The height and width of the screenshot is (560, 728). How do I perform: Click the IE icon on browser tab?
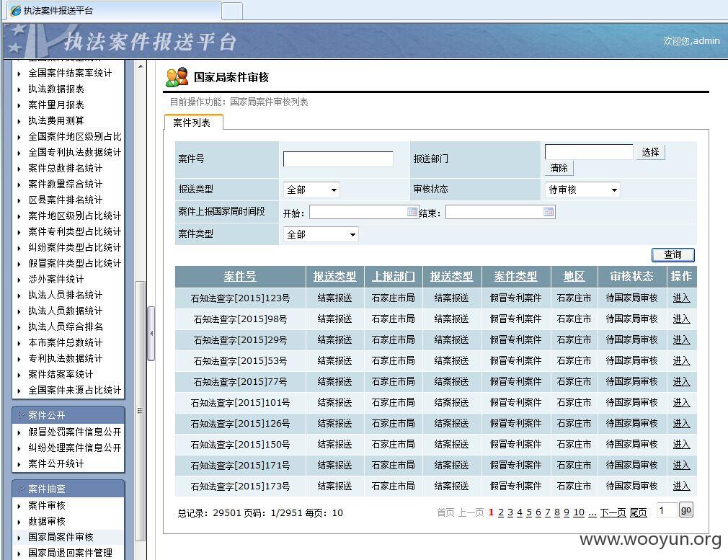(16, 10)
